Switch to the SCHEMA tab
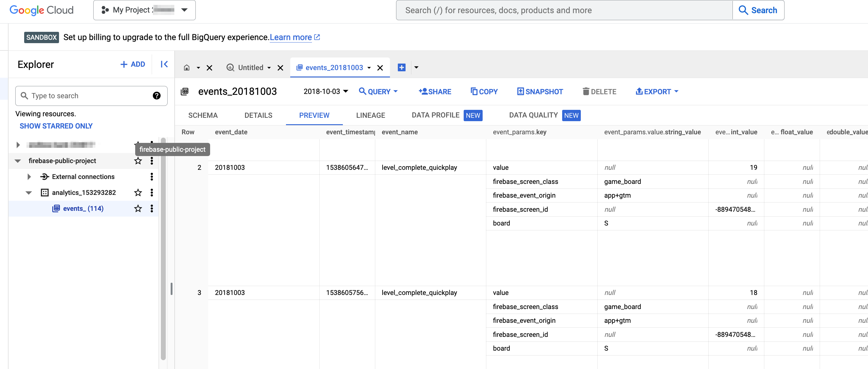 coord(203,115)
